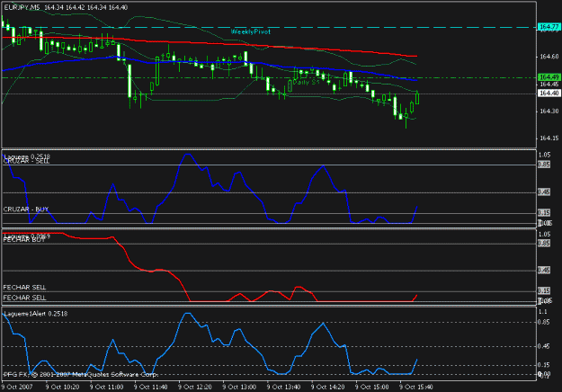Click the 0.85 level tag in blue Laguerre panel
562x392 pixels.
coord(544,165)
